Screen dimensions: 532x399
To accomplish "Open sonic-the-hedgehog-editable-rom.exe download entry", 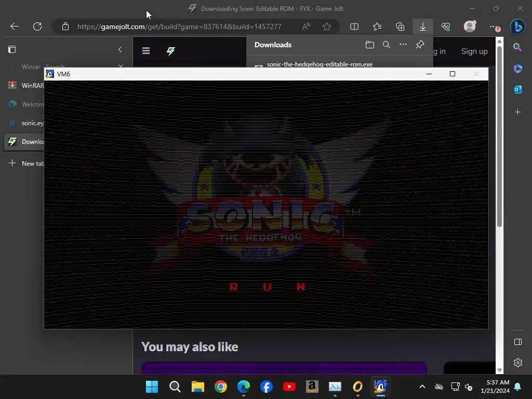I will (320, 64).
